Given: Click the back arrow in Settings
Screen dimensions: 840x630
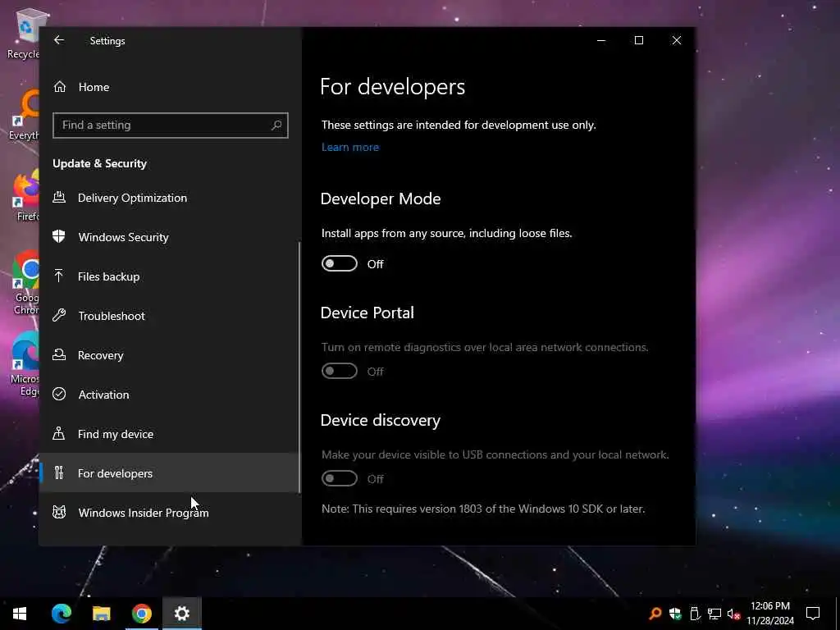Looking at the screenshot, I should point(59,40).
